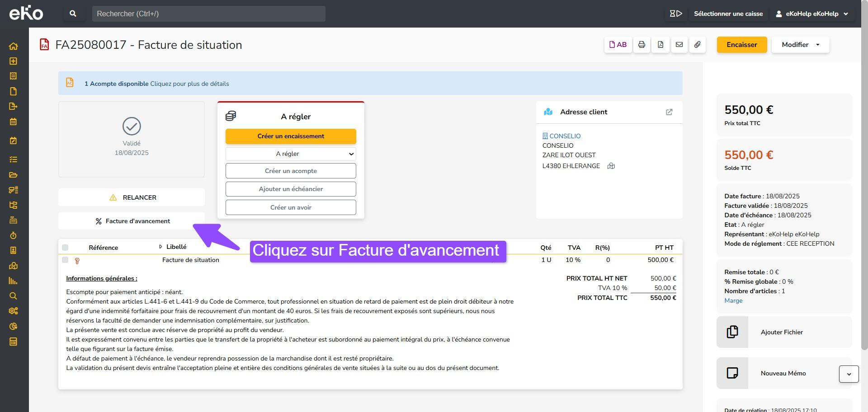The width and height of the screenshot is (868, 412).
Task: Click the paperclip attachment icon
Action: [698, 45]
